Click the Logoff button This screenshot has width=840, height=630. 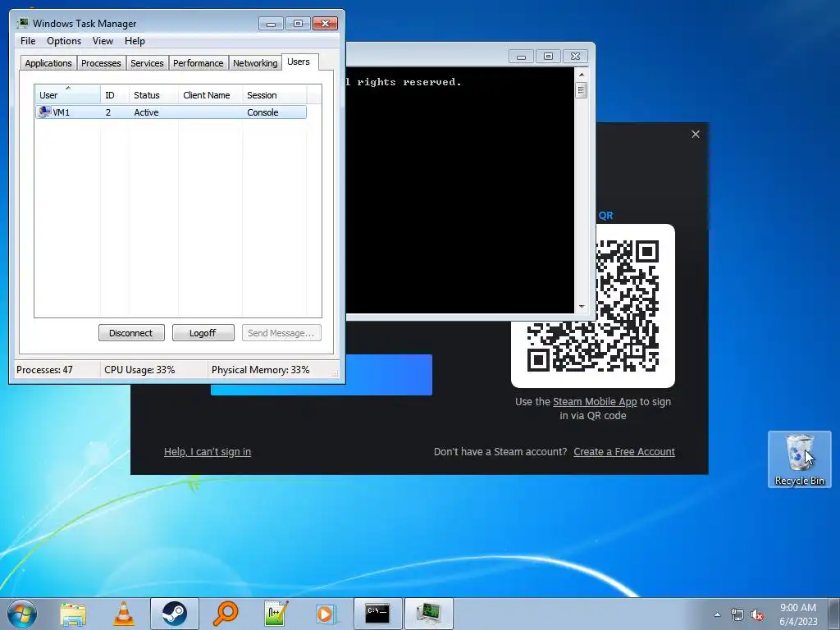point(203,333)
